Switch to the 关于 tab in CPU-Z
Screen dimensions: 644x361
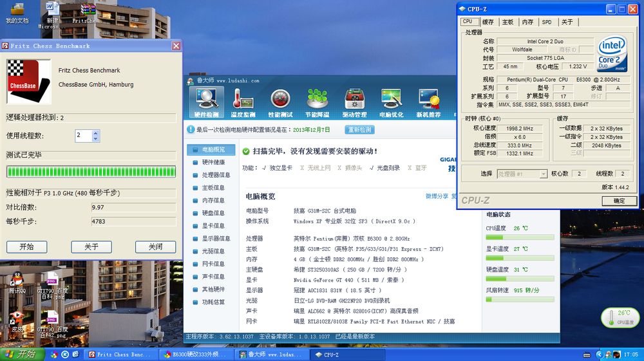tap(567, 22)
